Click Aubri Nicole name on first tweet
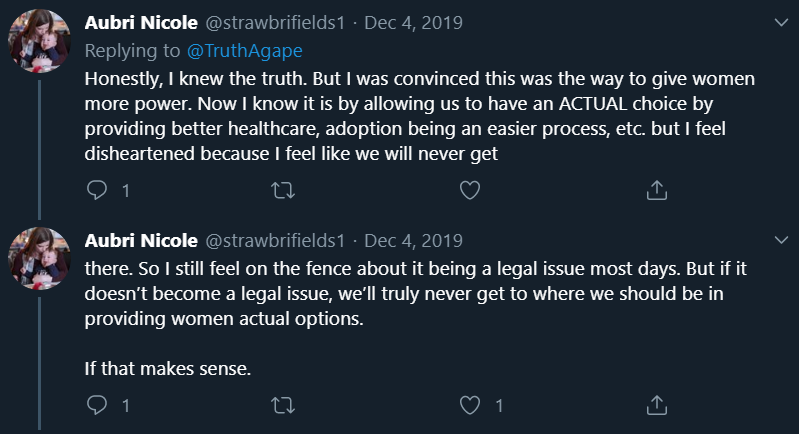 coord(141,23)
